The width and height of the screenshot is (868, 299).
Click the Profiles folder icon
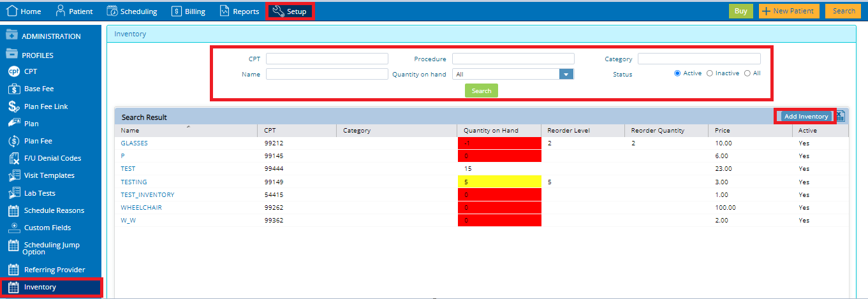tap(11, 55)
